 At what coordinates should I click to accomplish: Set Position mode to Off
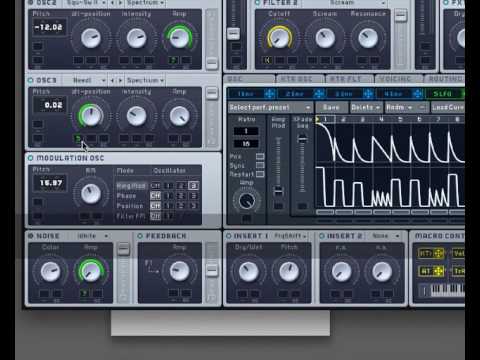click(155, 206)
